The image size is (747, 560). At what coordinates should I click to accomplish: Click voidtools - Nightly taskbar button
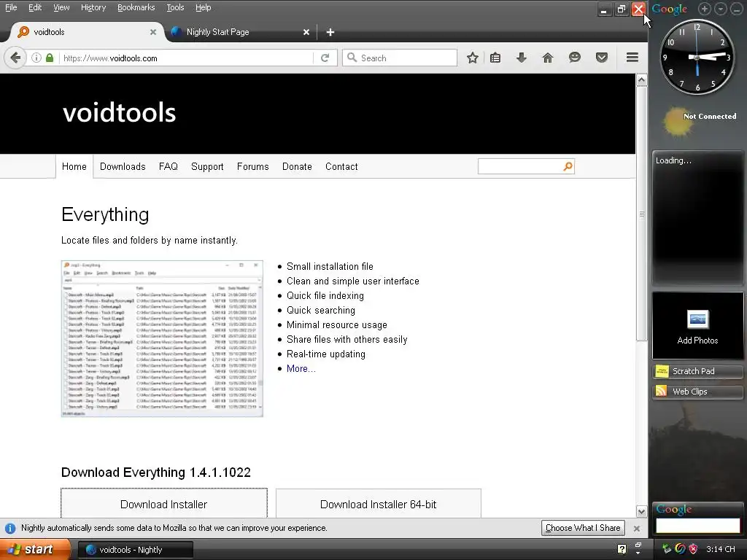point(135,550)
